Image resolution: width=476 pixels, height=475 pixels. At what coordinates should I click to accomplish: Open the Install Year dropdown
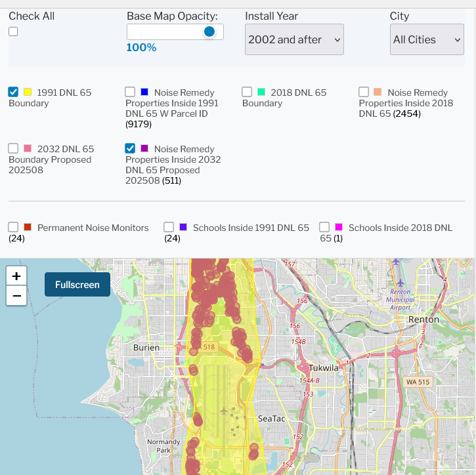tap(294, 40)
